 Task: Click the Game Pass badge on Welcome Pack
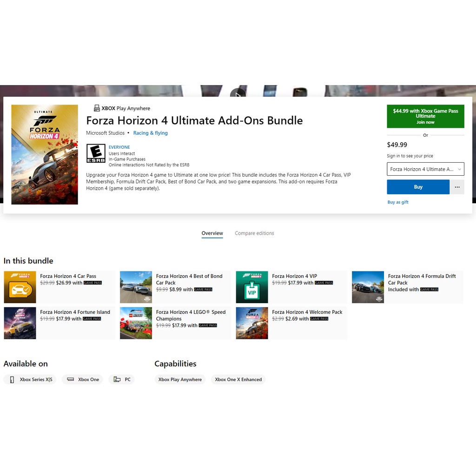[319, 319]
